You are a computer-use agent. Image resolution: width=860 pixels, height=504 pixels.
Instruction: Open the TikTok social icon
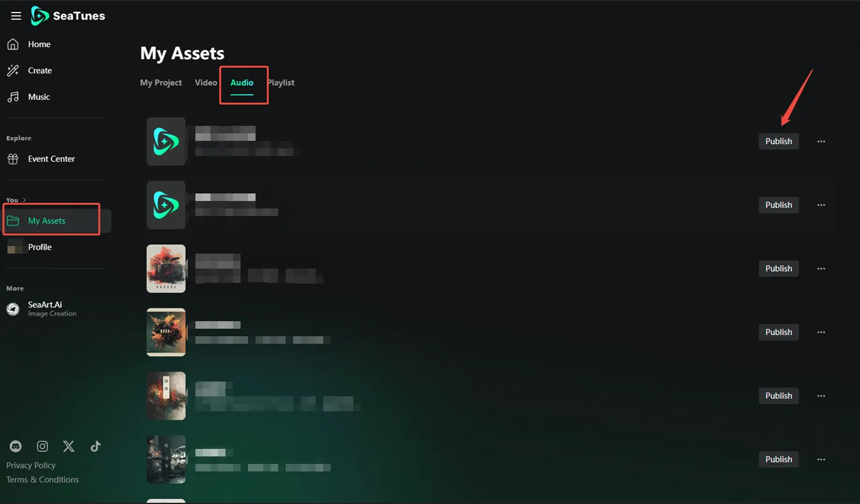coord(95,446)
